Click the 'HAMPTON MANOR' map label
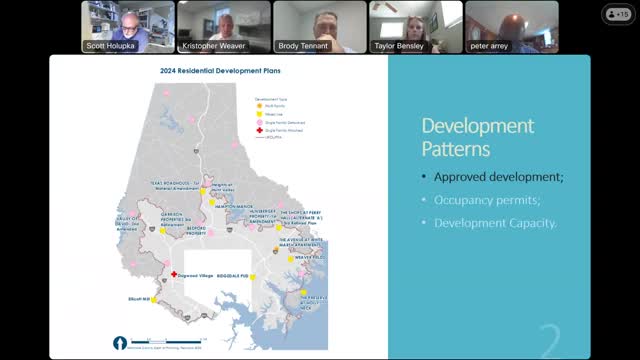The width and height of the screenshot is (640, 360). pos(234,207)
